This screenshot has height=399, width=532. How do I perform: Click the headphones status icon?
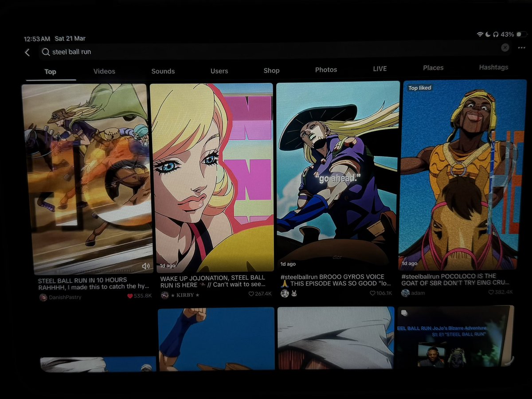[495, 34]
